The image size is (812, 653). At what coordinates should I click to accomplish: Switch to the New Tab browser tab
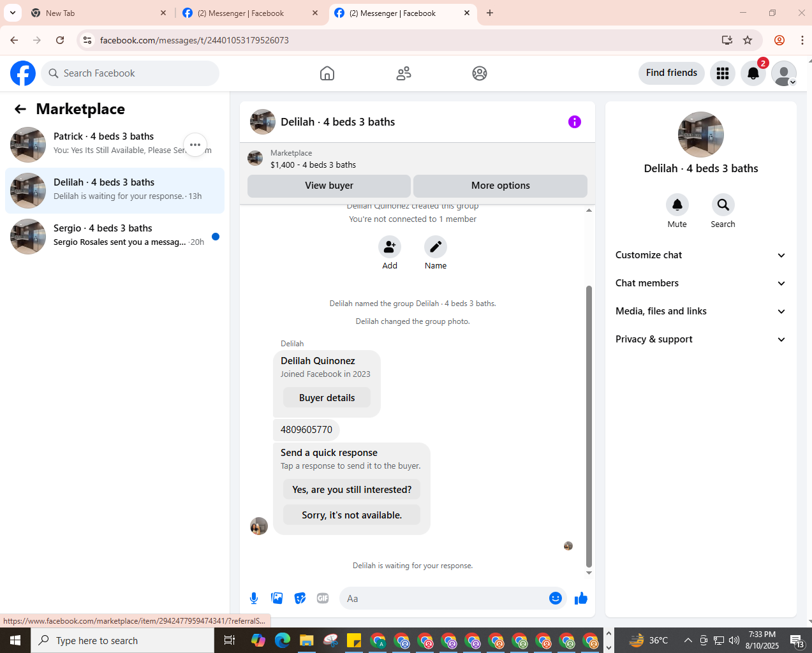click(x=99, y=13)
